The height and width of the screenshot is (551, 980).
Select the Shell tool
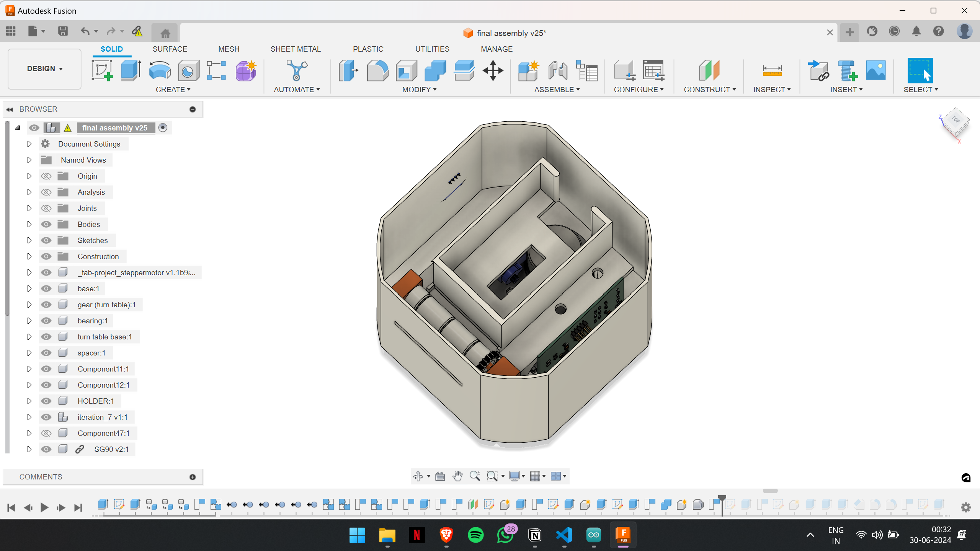(x=406, y=70)
